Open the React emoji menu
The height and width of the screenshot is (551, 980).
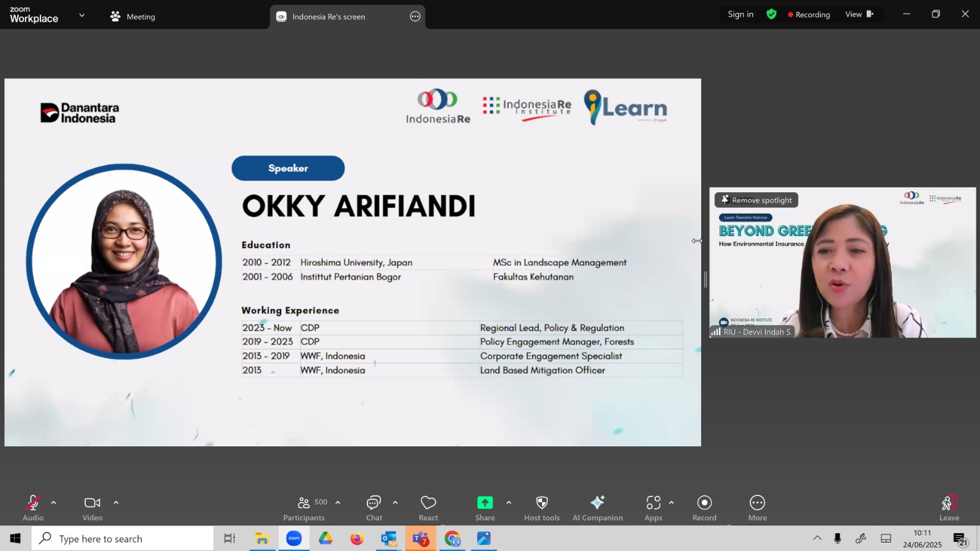(428, 503)
